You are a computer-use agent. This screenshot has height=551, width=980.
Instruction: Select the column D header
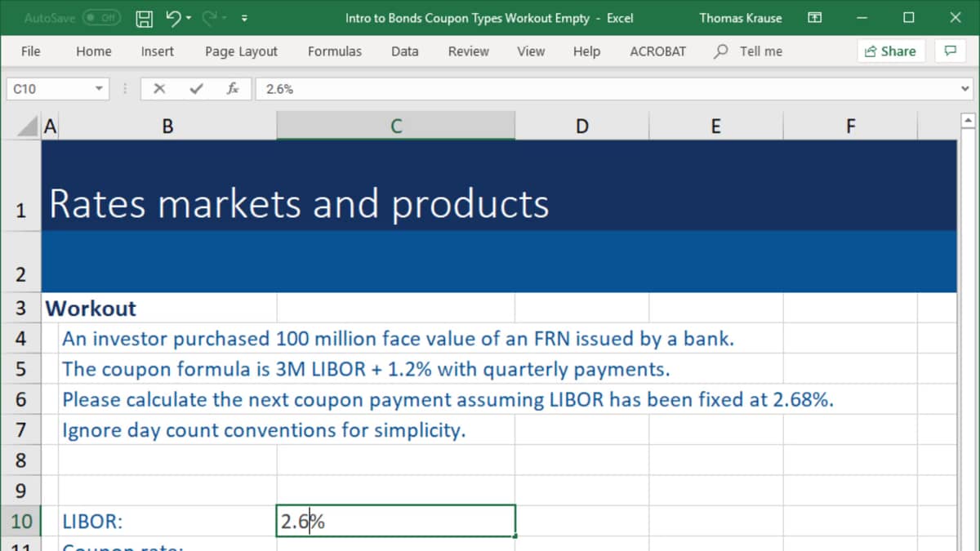pos(581,126)
